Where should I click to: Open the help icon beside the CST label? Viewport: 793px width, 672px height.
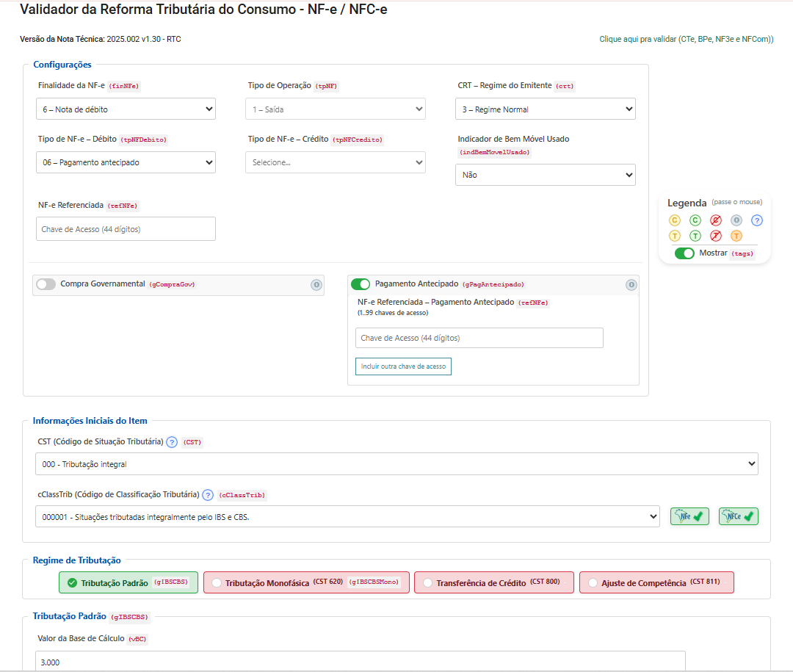tap(172, 442)
